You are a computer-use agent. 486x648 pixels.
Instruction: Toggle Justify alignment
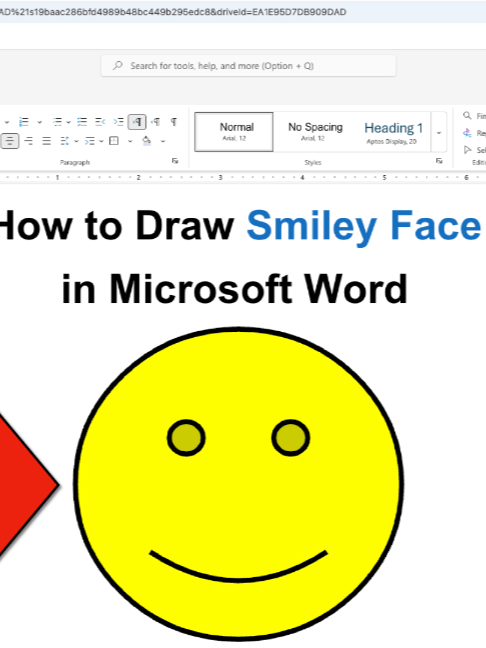(46, 141)
